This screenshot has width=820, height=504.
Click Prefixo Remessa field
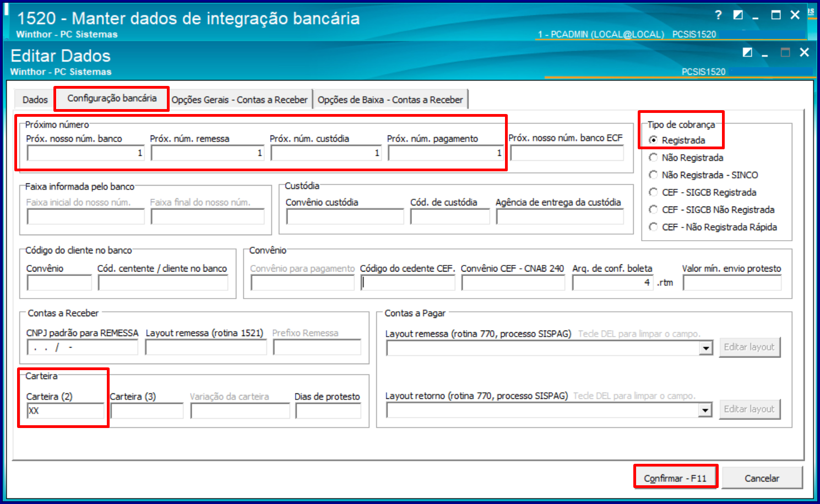(x=317, y=348)
